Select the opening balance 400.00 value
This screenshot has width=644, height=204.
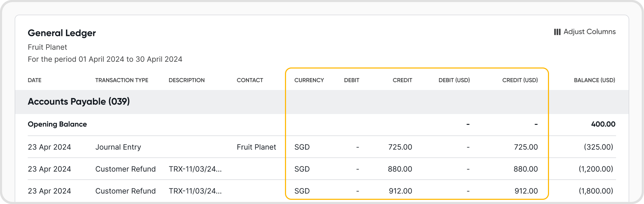pos(603,124)
